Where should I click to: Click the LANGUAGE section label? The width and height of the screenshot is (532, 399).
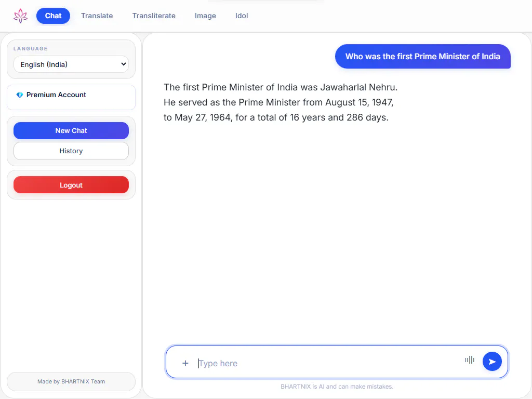(x=31, y=48)
